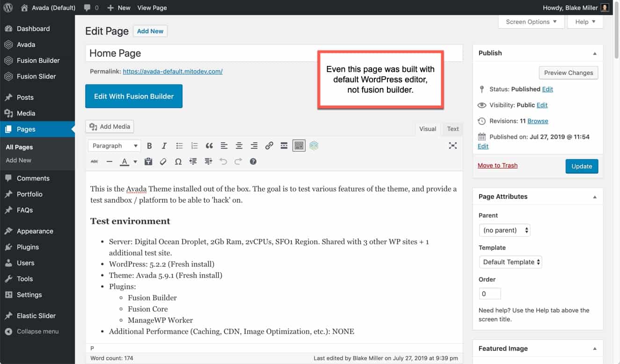Toggle the toolbar kitchen sink button
This screenshot has height=364, width=620.
pyautogui.click(x=299, y=146)
